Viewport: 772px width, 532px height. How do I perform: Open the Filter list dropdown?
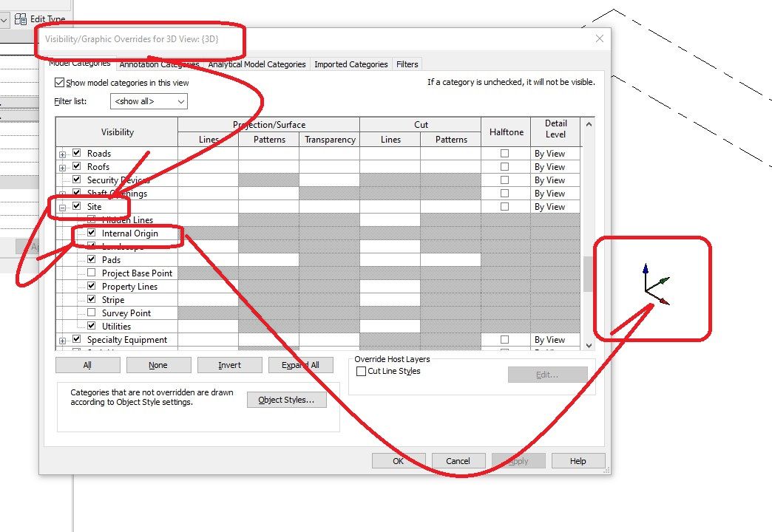point(180,101)
